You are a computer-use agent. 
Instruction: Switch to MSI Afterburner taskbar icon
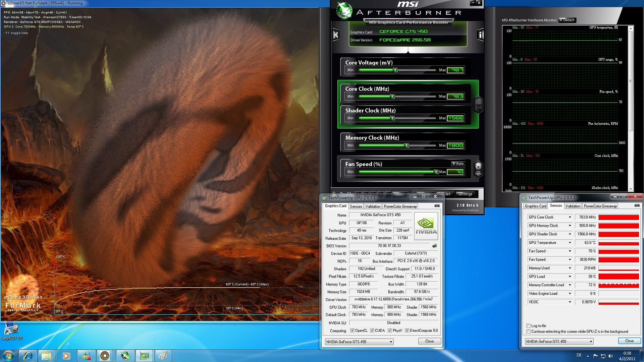point(125,356)
